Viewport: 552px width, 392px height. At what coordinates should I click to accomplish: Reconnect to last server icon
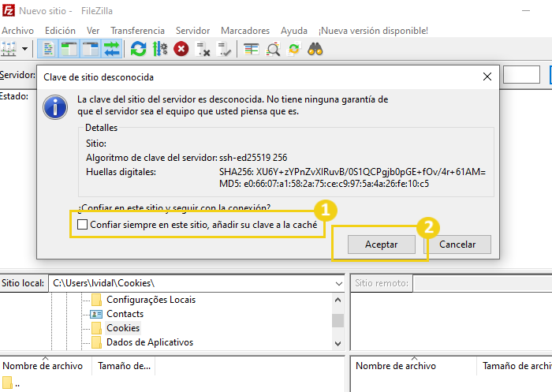tap(224, 49)
